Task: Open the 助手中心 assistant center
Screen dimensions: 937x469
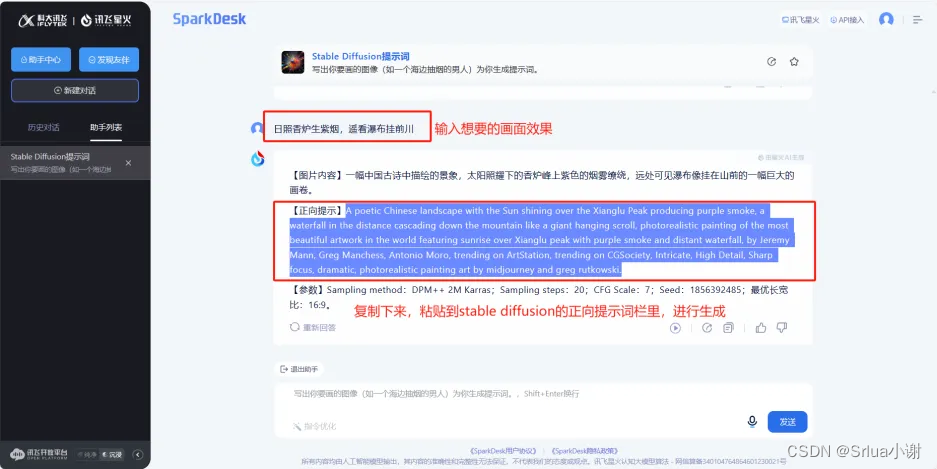Action: click(41, 60)
